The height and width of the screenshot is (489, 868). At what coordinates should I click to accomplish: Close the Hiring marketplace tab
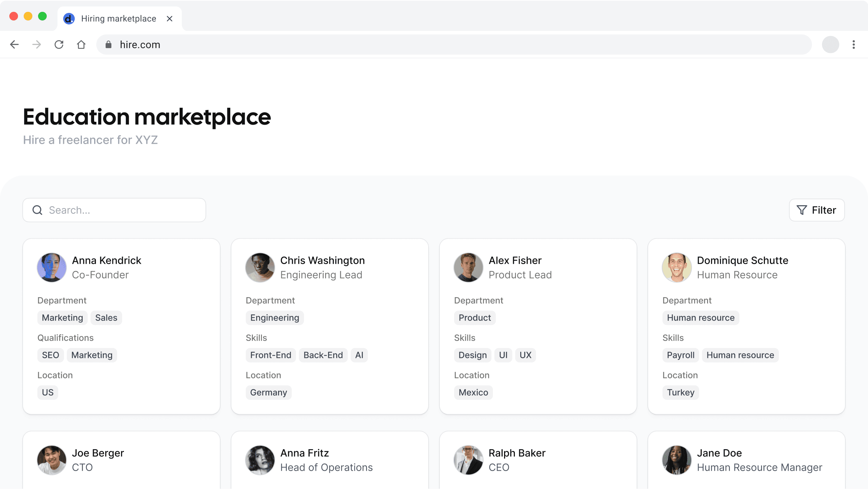coord(170,19)
